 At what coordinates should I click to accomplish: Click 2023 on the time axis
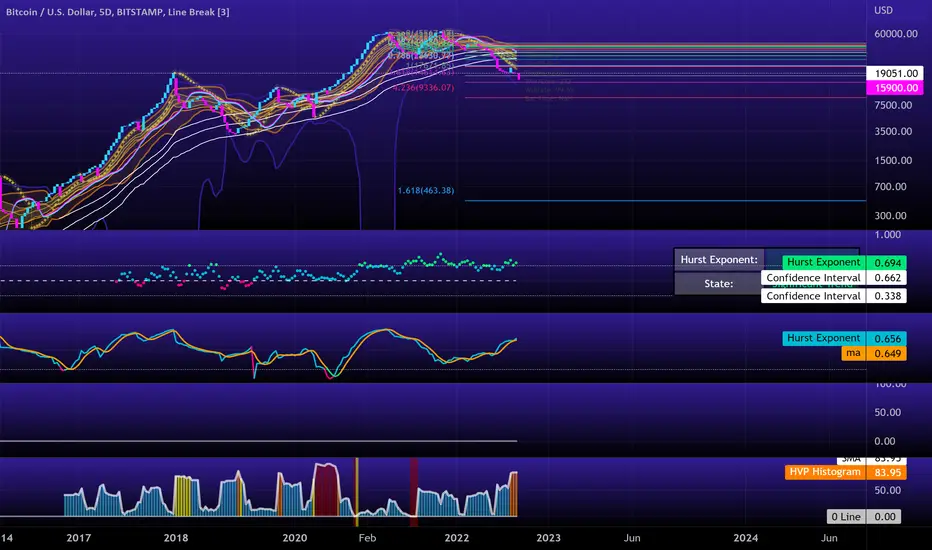[x=548, y=538]
